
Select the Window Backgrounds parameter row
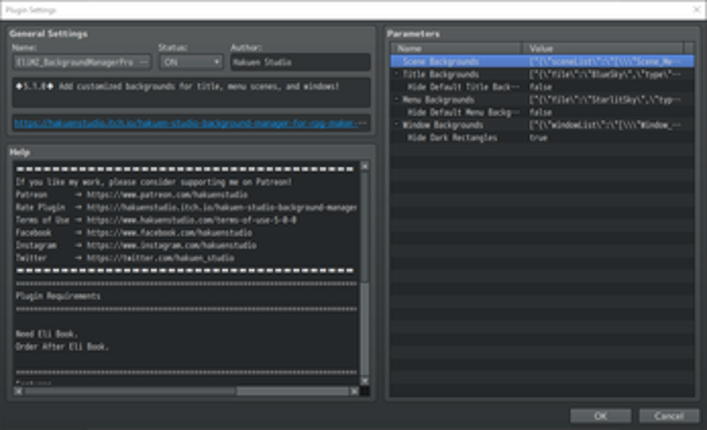coord(542,125)
